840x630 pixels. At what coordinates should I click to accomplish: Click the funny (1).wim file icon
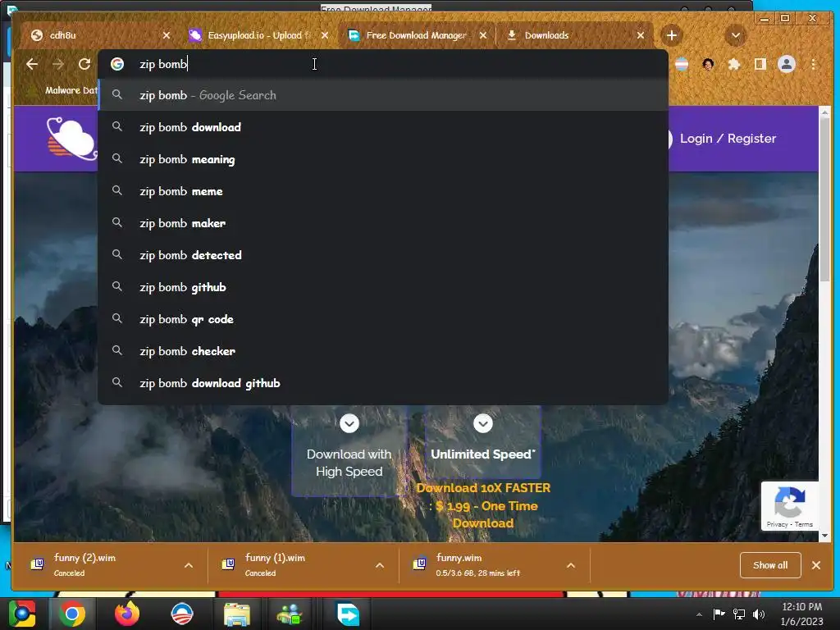tap(228, 564)
